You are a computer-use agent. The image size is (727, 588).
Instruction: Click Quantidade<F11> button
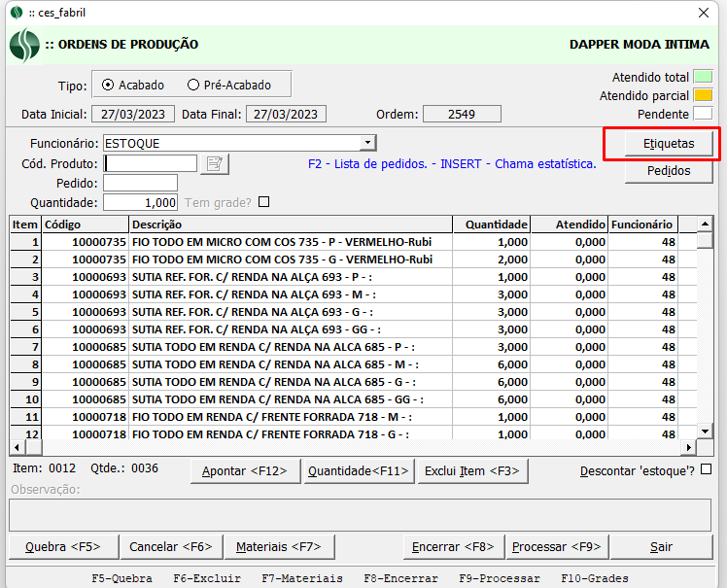click(x=359, y=471)
